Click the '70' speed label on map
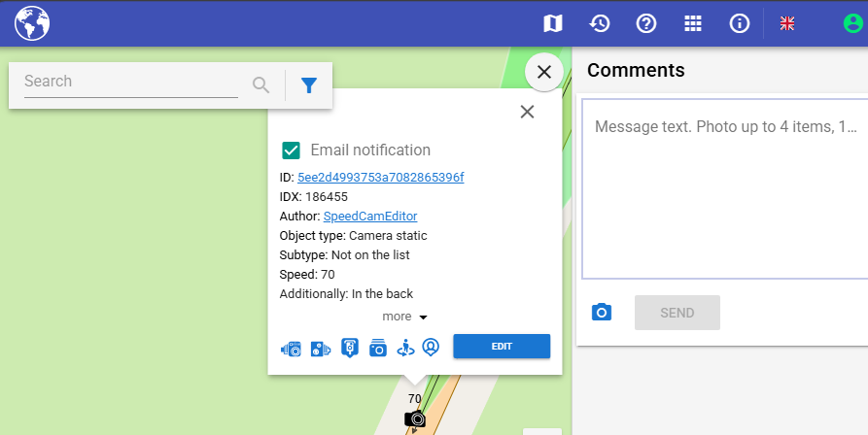This screenshot has width=868, height=435. click(415, 398)
